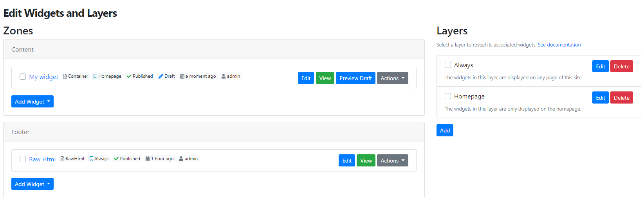Open the See documentation link
The image size is (644, 202).
[x=559, y=45]
